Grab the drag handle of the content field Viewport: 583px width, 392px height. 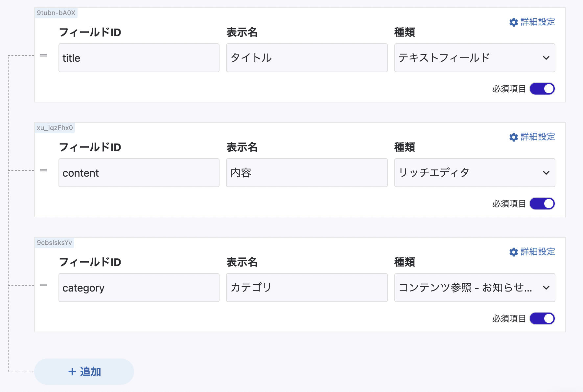tap(43, 170)
